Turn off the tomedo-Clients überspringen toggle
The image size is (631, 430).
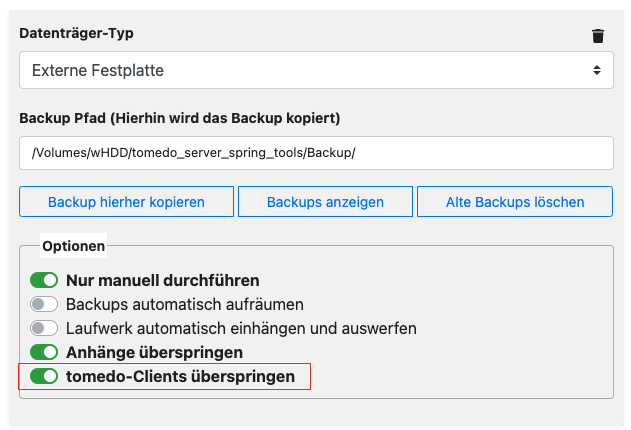click(44, 377)
